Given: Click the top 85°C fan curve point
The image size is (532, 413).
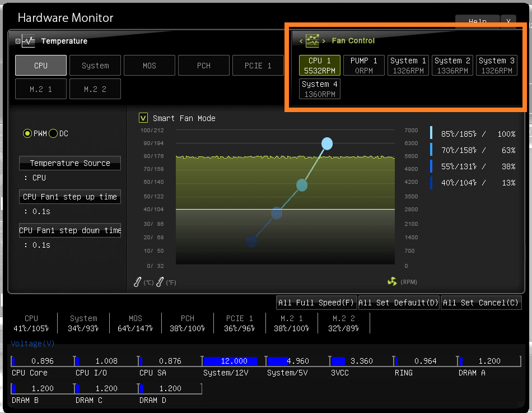Looking at the screenshot, I should pyautogui.click(x=327, y=143).
